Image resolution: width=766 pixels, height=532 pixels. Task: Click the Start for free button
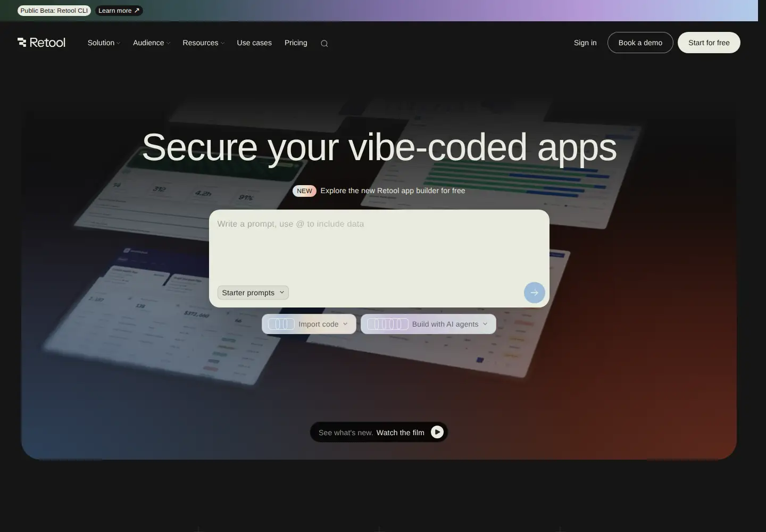click(x=709, y=43)
